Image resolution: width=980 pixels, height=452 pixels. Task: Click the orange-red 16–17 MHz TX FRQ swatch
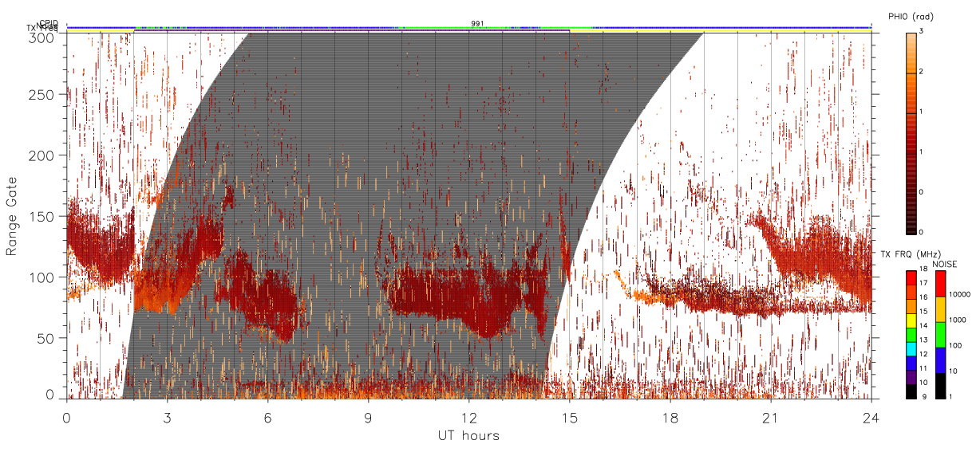[911, 293]
